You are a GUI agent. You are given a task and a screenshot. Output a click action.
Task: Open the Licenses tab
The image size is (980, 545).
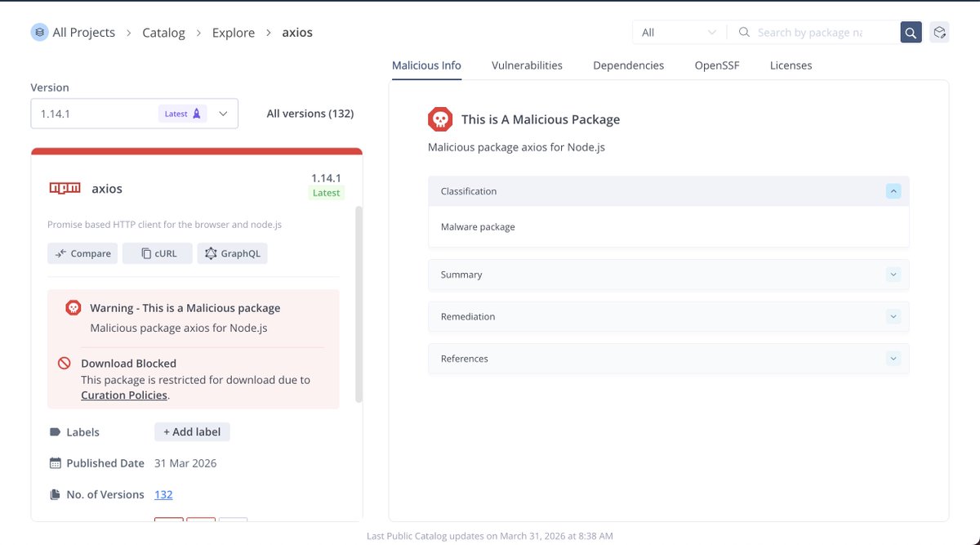(x=791, y=65)
